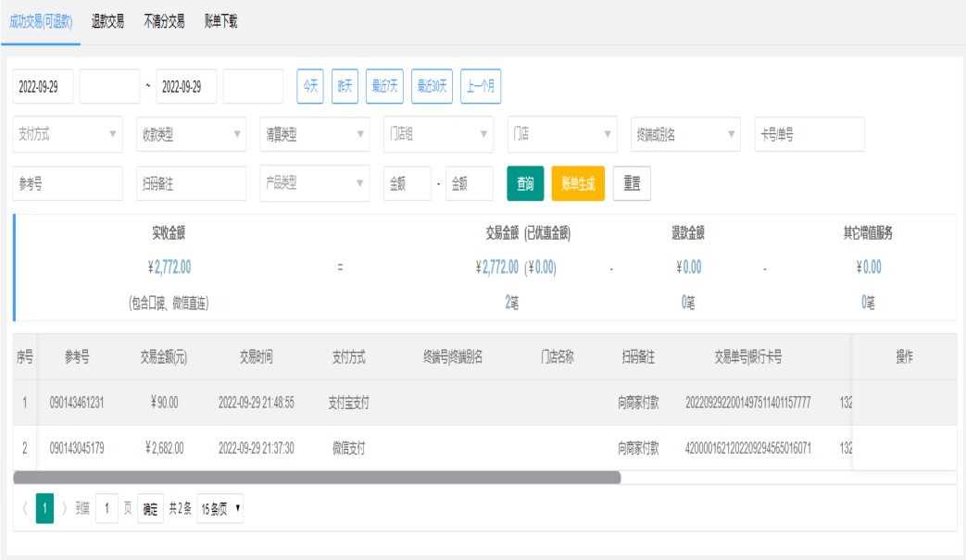Click the start date field 2022-09-29
Image resolution: width=966 pixels, height=560 pixels.
43,86
